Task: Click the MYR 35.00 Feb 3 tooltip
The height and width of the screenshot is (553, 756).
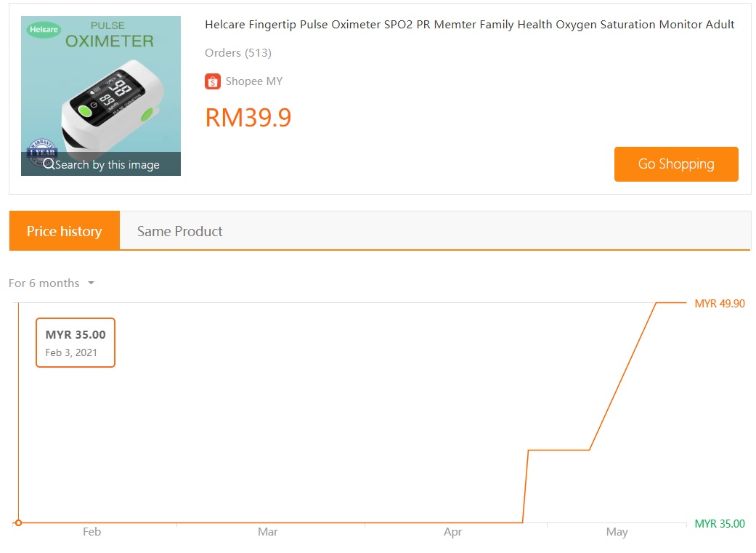Action: point(76,342)
